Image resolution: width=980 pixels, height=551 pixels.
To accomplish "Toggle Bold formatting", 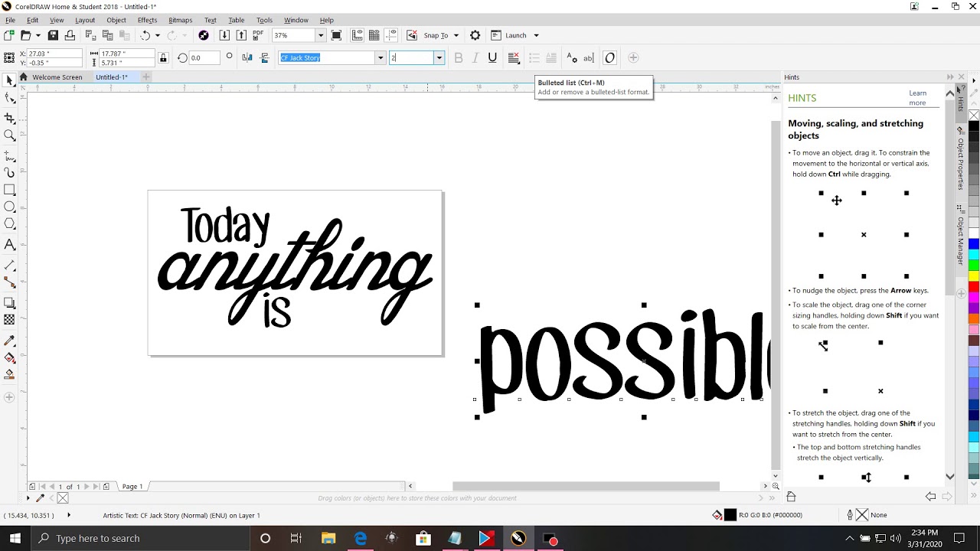I will click(x=459, y=57).
